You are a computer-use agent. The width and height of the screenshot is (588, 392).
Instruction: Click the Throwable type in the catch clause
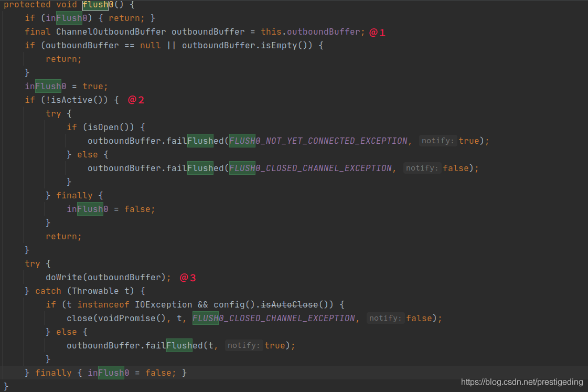coord(95,291)
